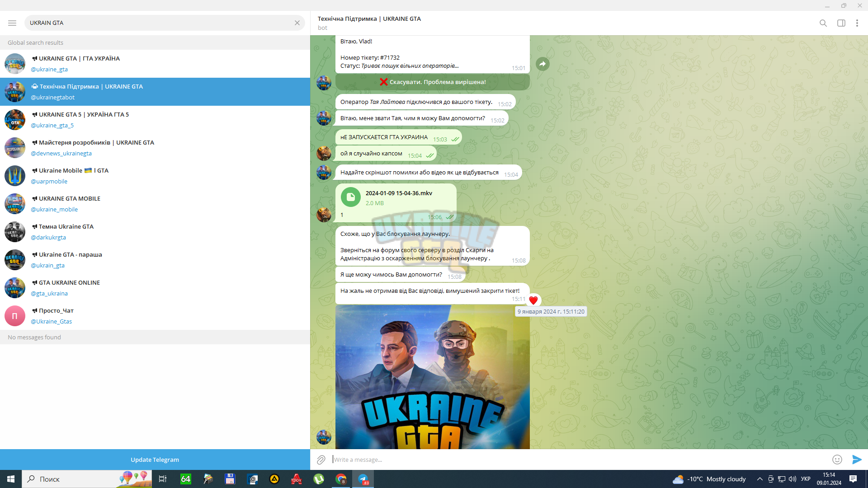
Task: Open Майстерня розробників channel result
Action: point(155,148)
